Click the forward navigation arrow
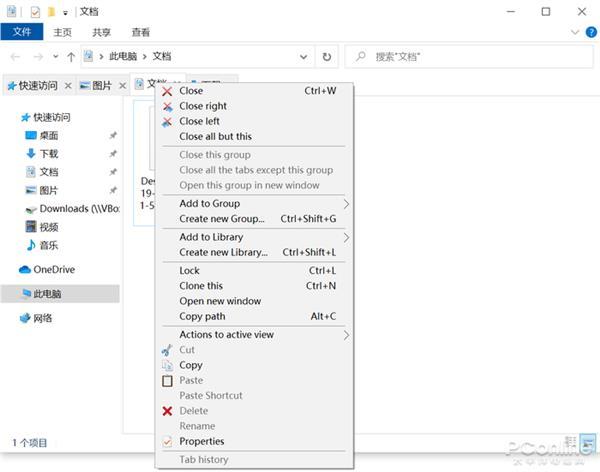600x472 pixels. 38,57
